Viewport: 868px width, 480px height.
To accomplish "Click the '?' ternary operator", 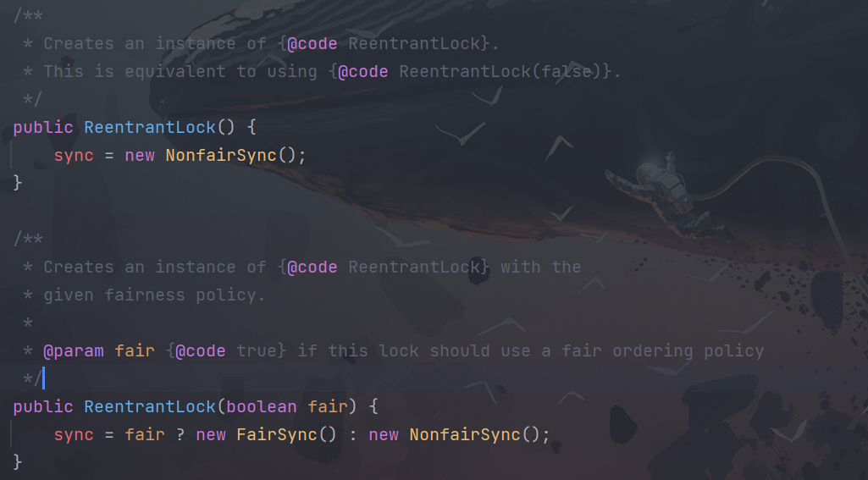I will (x=180, y=434).
